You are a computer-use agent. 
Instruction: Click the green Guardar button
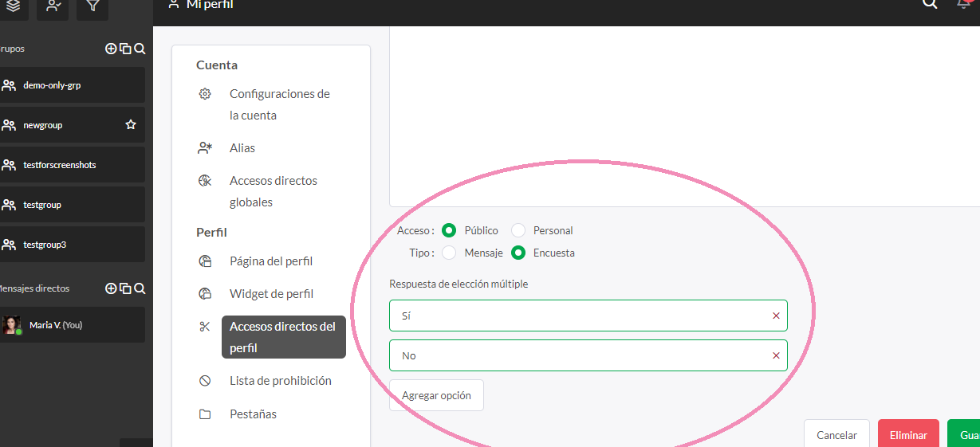(964, 435)
